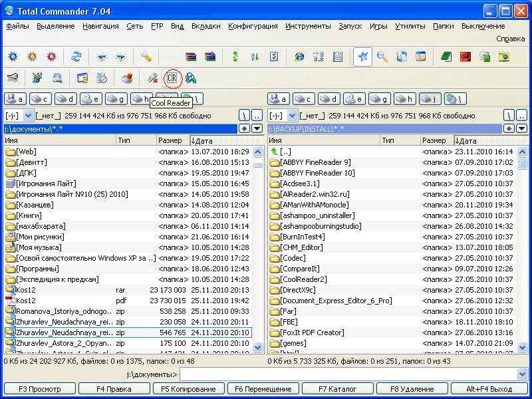The image size is (532, 399).
Task: Click the A-Z sort icon
Action: point(255,57)
